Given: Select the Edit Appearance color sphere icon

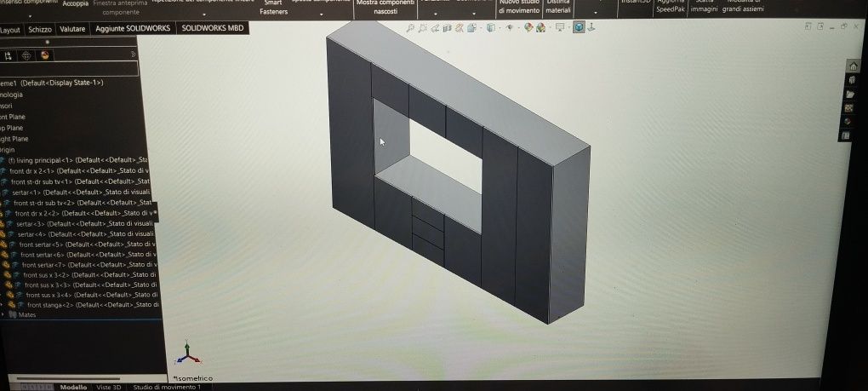Looking at the screenshot, I should pyautogui.click(x=528, y=27).
